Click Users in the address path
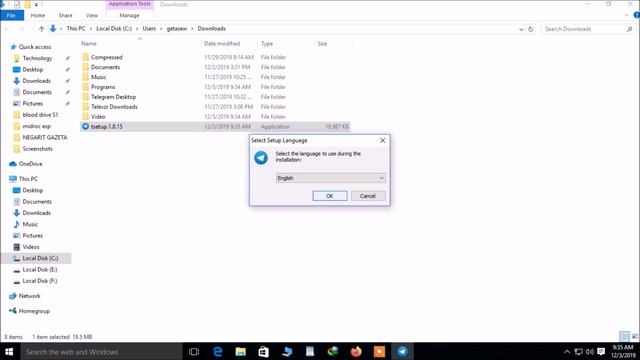Viewport: 640px width, 360px height. [x=149, y=29]
